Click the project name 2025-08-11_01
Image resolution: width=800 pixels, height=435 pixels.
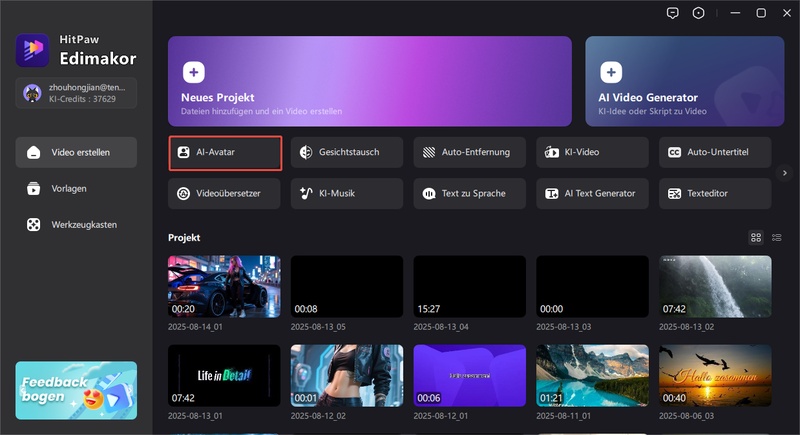(x=563, y=416)
